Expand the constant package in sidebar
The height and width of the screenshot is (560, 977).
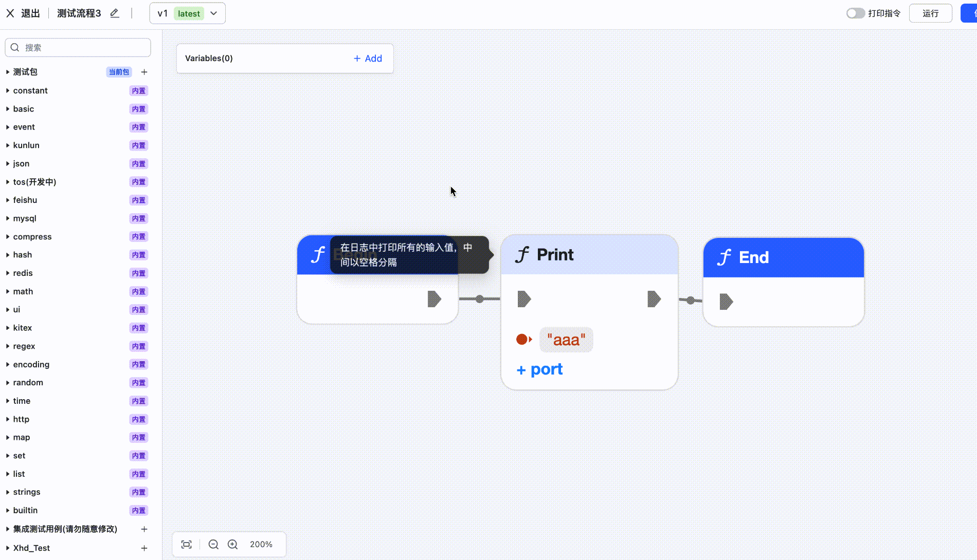[8, 90]
